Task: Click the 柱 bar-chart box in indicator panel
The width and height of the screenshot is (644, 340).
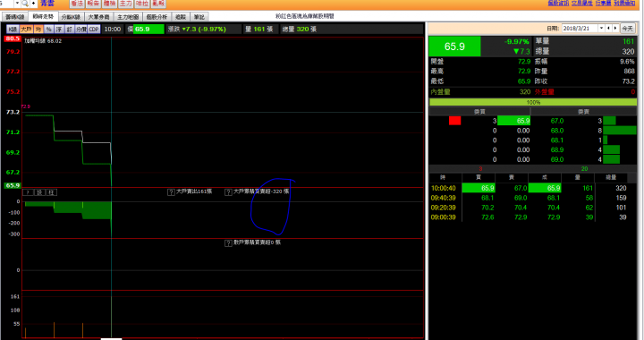Action: coord(52,192)
